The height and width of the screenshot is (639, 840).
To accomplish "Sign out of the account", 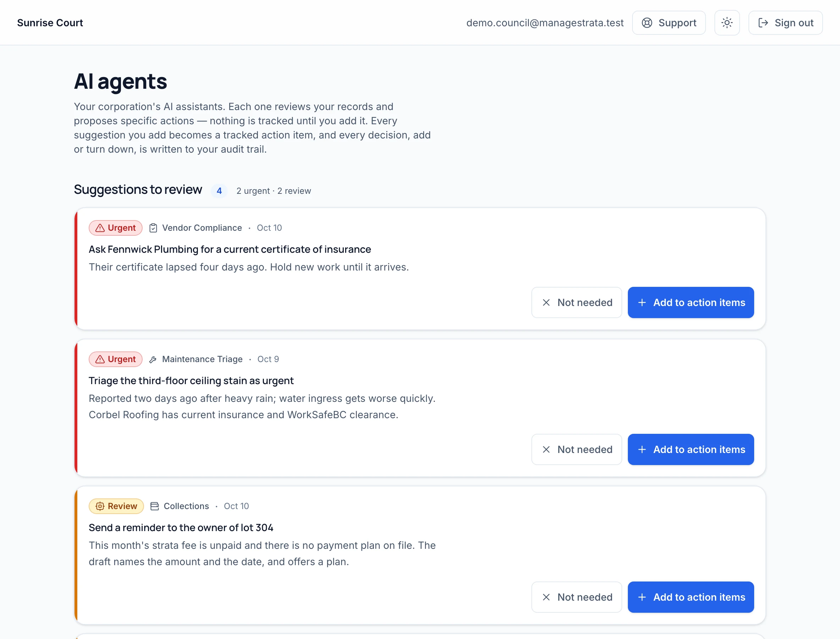I will click(785, 23).
